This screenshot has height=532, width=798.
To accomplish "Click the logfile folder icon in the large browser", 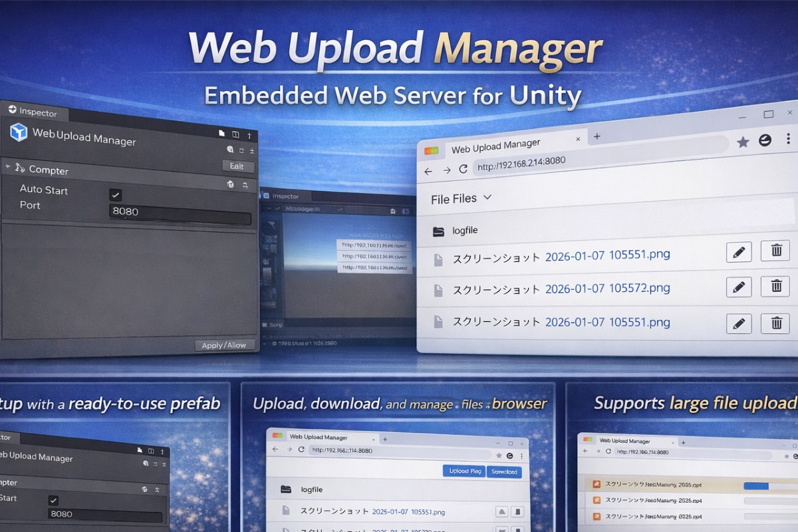I will [438, 231].
